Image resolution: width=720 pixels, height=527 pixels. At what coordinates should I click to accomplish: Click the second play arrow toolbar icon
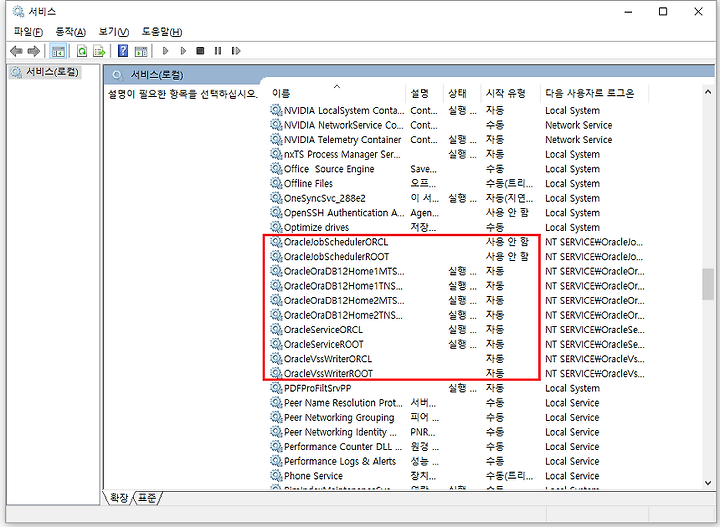pyautogui.click(x=183, y=51)
